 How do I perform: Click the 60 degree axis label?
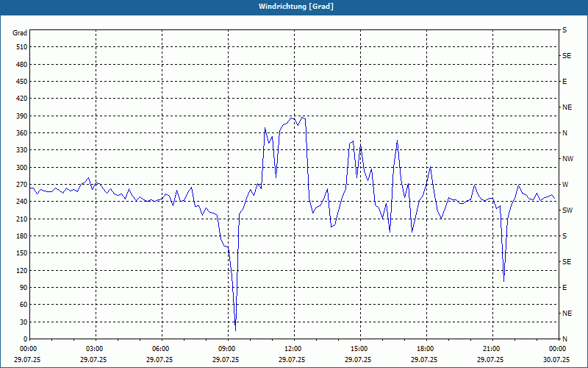pyautogui.click(x=23, y=305)
